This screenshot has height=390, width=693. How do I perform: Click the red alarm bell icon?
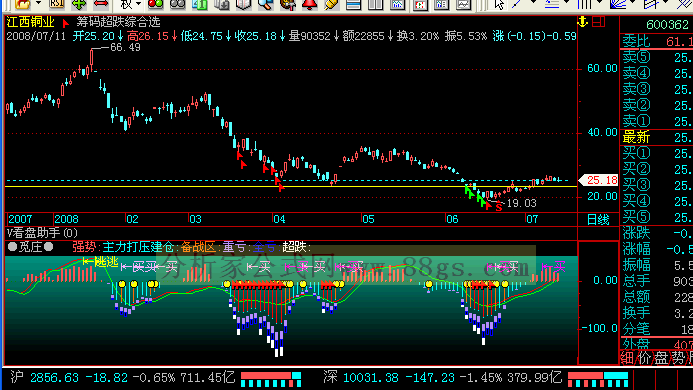click(309, 4)
